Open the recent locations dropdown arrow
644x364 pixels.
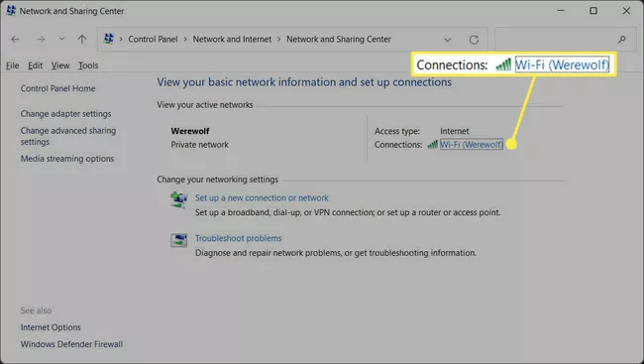click(x=62, y=39)
